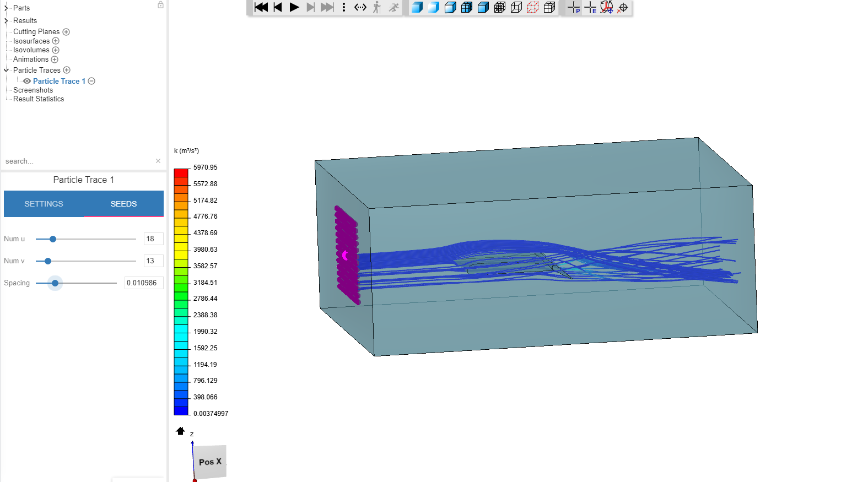Click the red dotted wireframe cube icon
Screen dimensions: 868x482
click(x=533, y=7)
